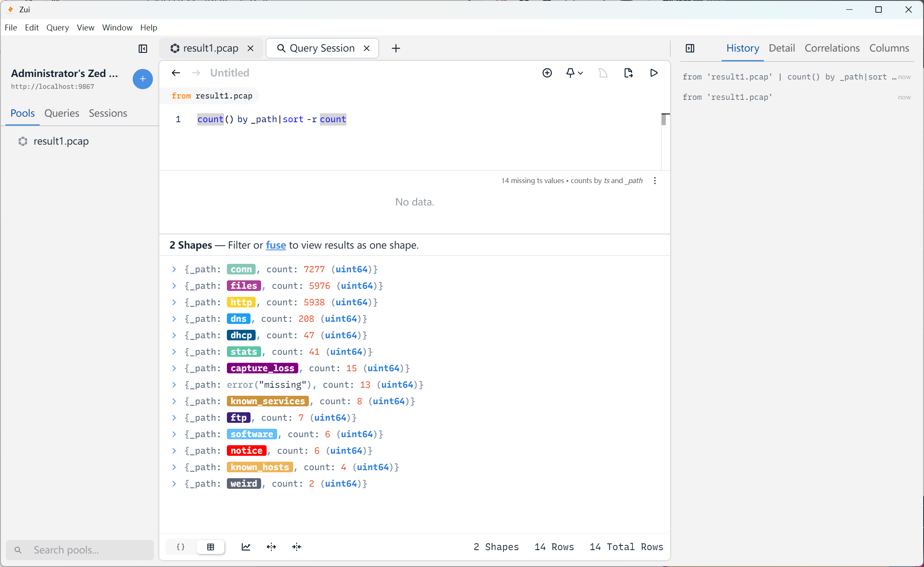Run the query with play button

point(654,73)
